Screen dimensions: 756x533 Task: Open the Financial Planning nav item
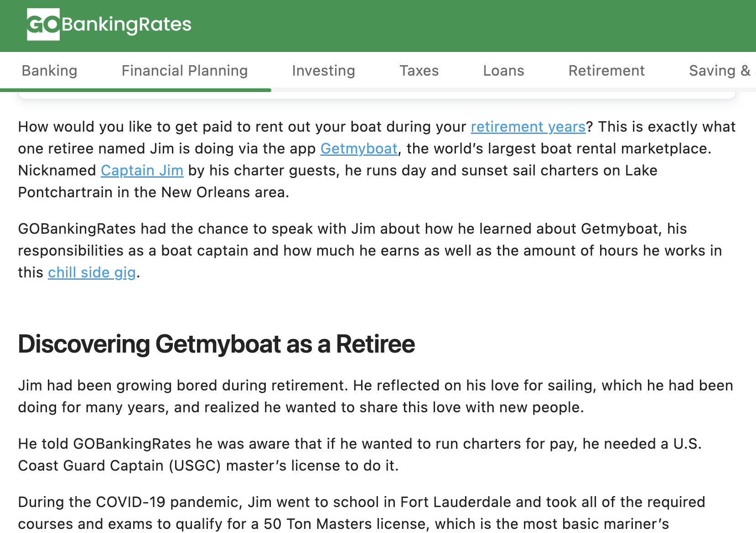pos(184,71)
